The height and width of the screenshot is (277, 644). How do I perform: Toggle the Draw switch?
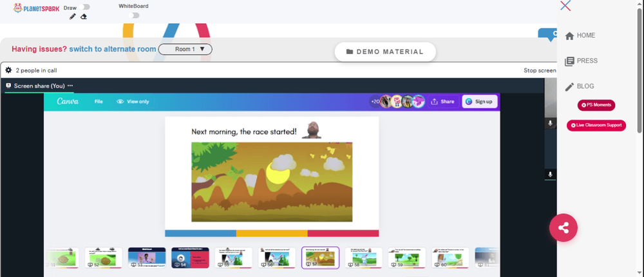tap(86, 7)
